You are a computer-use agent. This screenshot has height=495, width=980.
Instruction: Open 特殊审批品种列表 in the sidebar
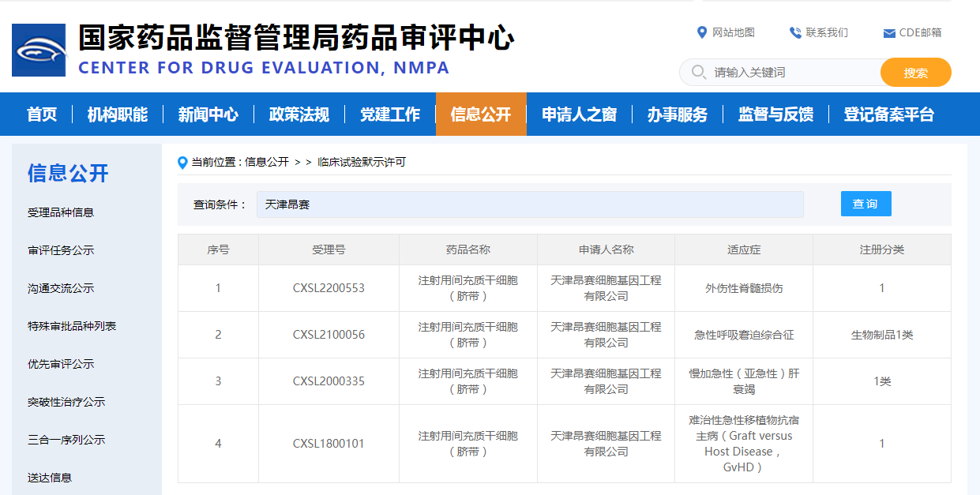72,326
